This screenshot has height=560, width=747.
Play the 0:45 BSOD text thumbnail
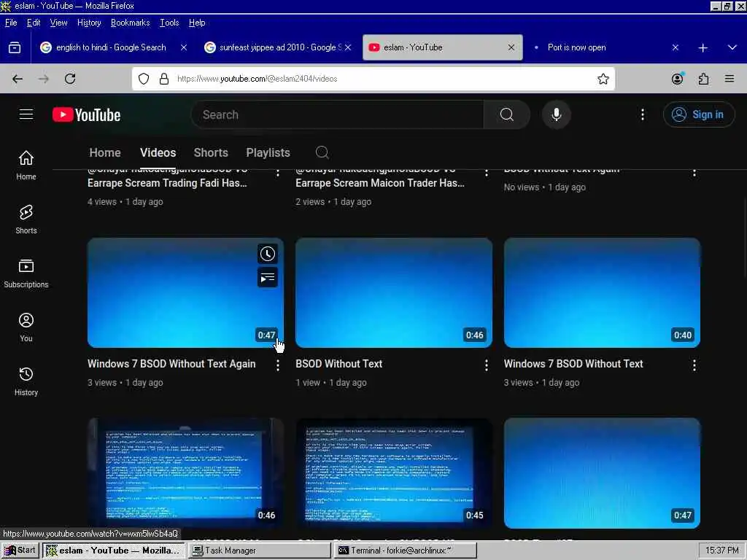[x=393, y=472]
